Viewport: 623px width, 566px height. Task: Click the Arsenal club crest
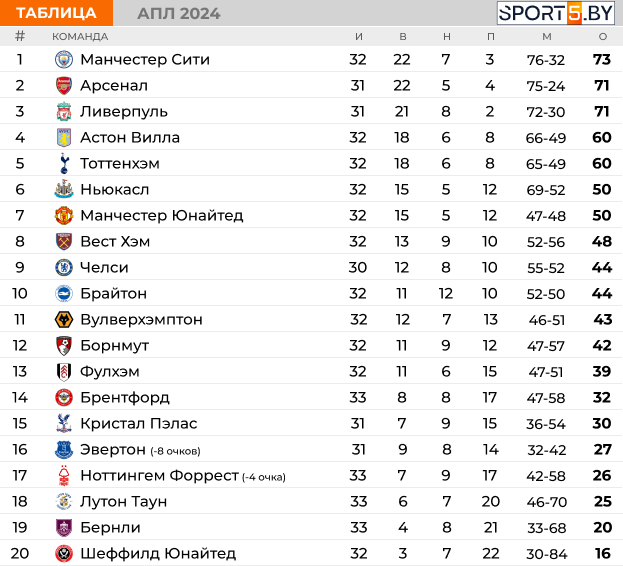[64, 85]
